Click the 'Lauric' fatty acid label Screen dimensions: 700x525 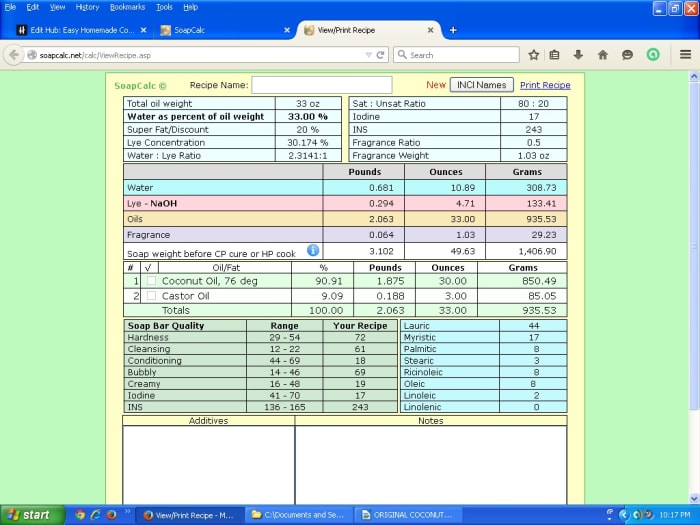click(x=417, y=325)
